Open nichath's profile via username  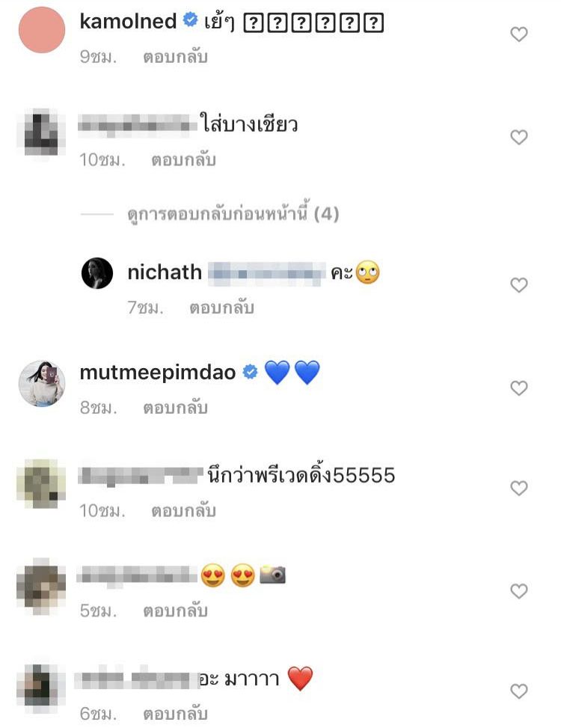(x=165, y=272)
